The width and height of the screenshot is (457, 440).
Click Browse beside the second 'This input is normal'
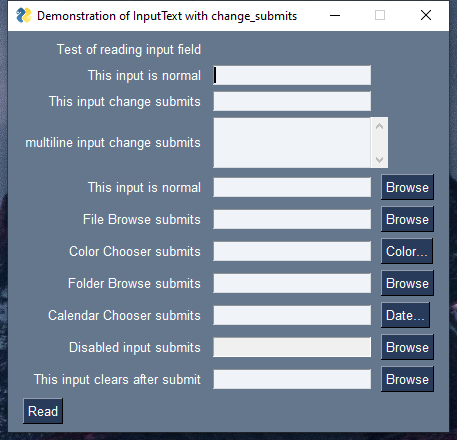pos(407,187)
